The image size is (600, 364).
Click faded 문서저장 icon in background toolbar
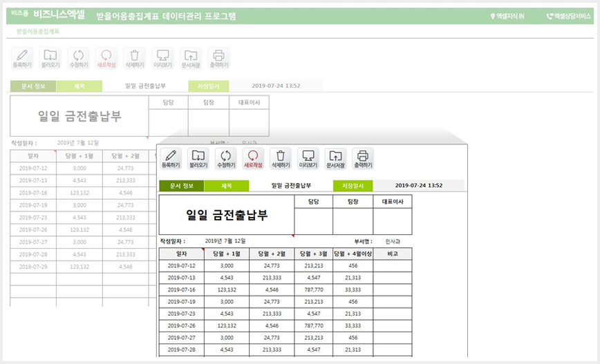click(191, 58)
